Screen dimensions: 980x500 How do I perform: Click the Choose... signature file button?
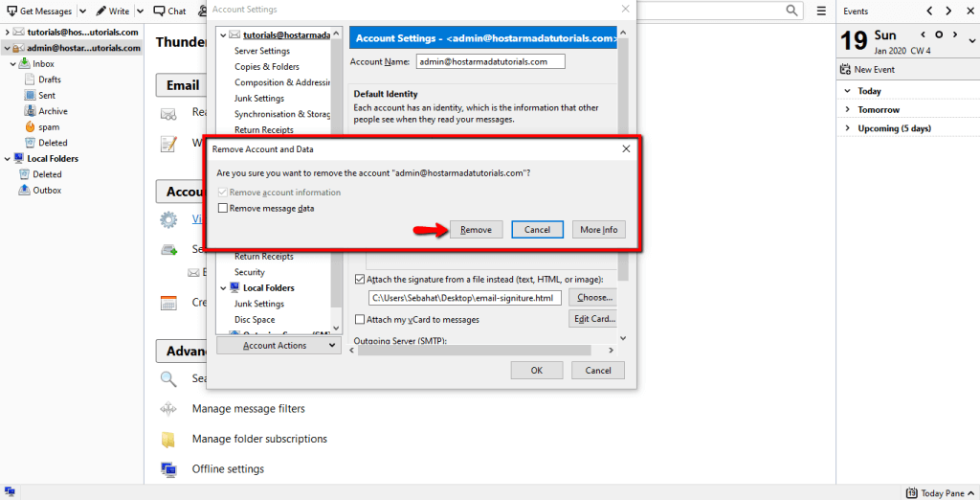point(593,297)
